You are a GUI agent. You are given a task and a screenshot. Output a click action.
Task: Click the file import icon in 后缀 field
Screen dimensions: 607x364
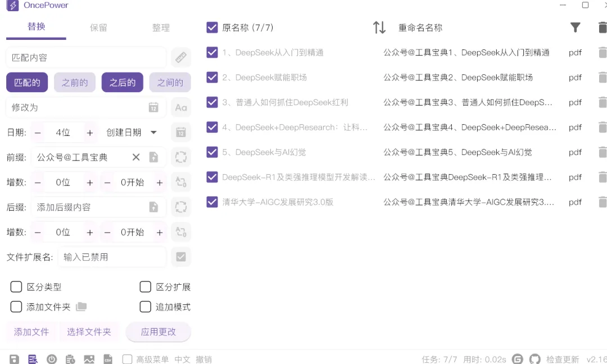(153, 207)
